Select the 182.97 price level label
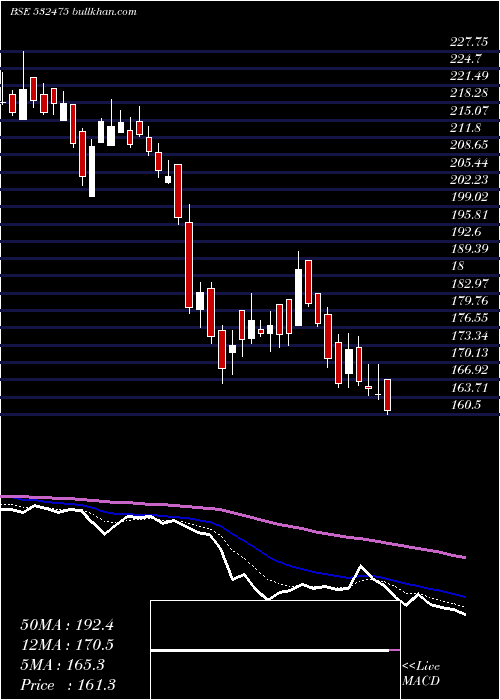Screen dimensions: 500x700 [469, 283]
